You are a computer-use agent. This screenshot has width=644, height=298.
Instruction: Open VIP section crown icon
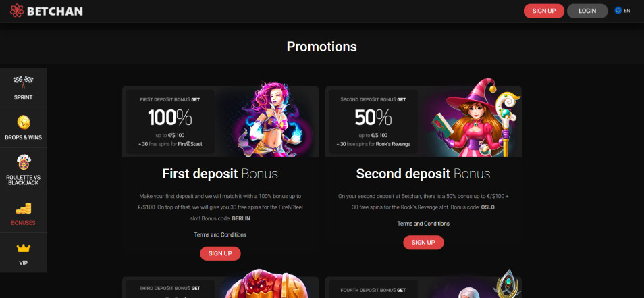click(24, 248)
